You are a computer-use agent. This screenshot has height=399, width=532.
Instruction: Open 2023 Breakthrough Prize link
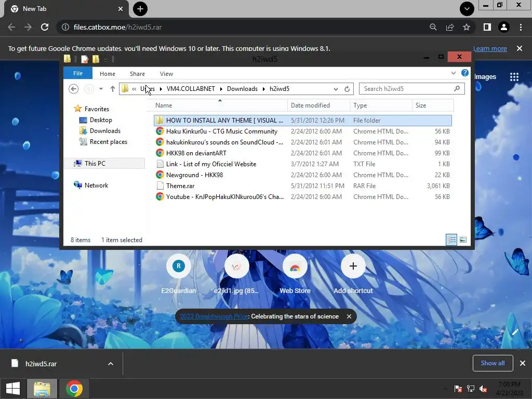click(x=214, y=316)
